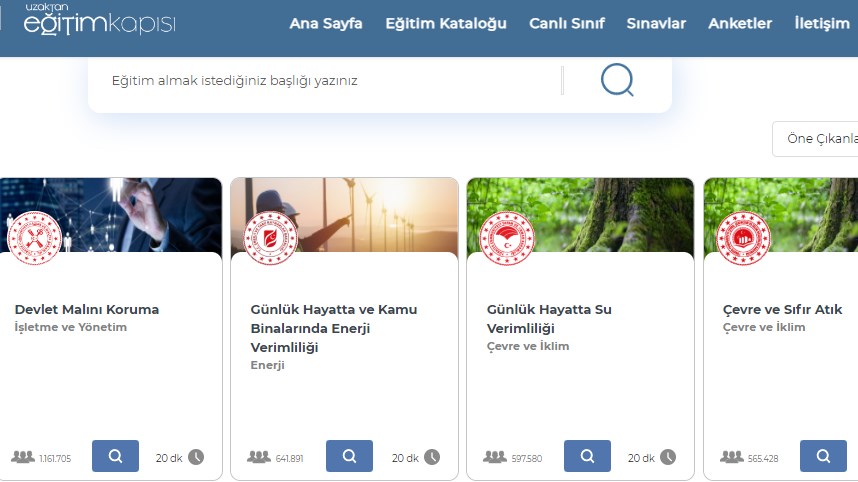
Task: Click participant count 565.428
Action: [763, 458]
